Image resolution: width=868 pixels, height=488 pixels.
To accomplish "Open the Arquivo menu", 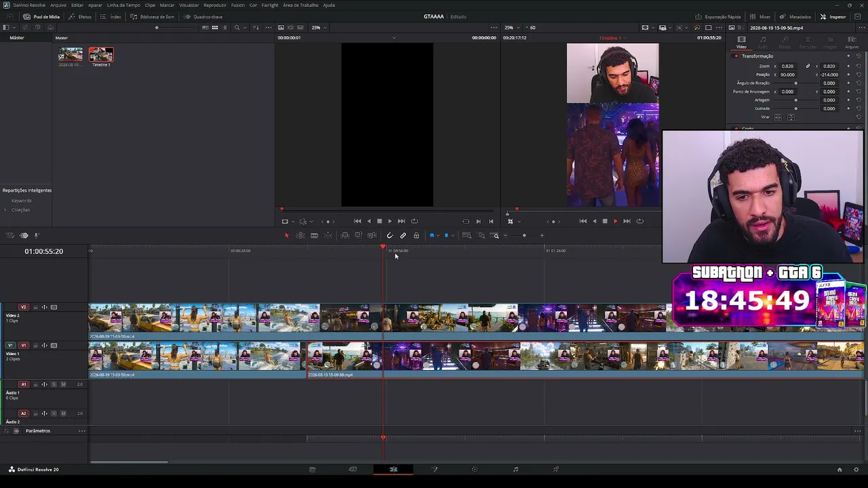I will 58,5.
